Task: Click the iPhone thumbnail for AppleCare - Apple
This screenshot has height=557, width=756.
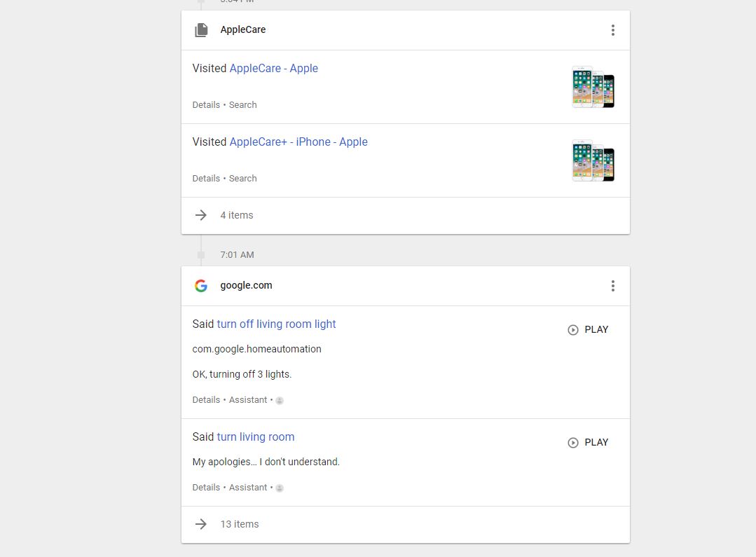Action: pos(593,87)
